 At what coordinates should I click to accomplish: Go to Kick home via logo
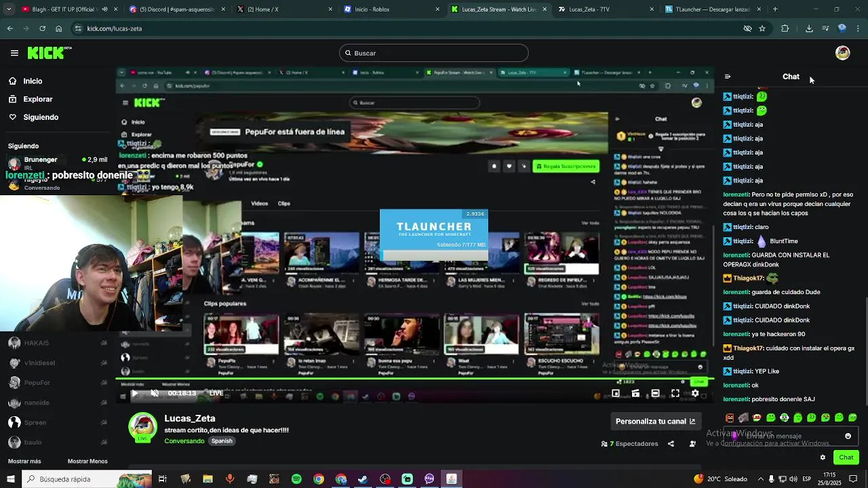(x=49, y=53)
